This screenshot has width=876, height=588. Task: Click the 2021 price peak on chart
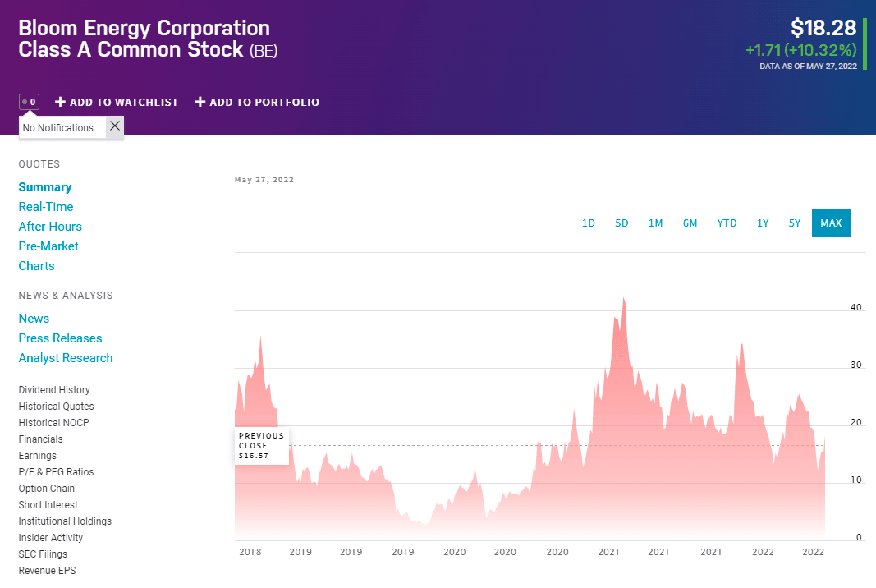(x=624, y=300)
